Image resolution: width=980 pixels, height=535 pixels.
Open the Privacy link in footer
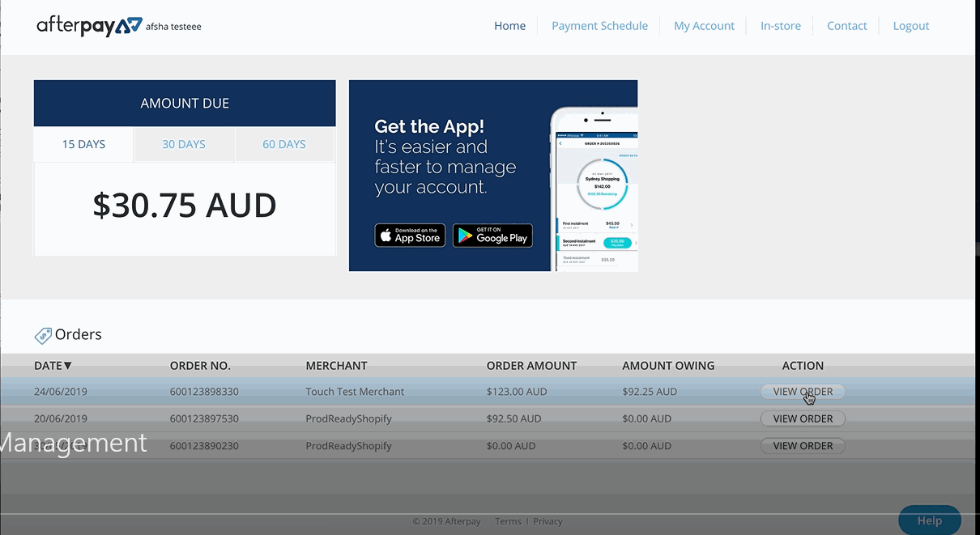tap(548, 521)
